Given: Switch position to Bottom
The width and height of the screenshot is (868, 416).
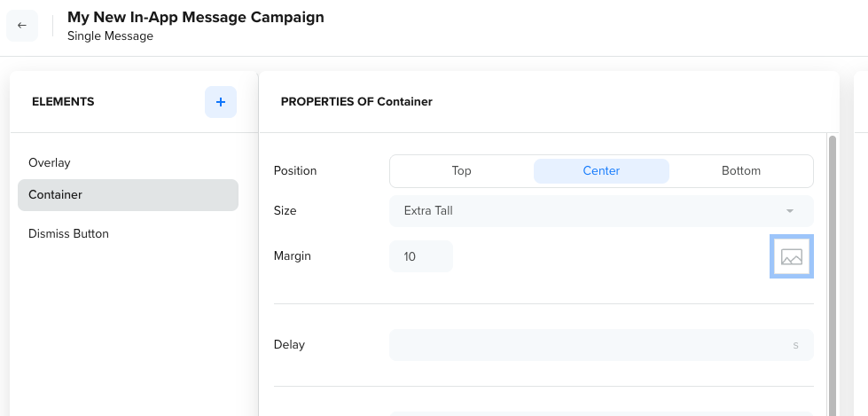Looking at the screenshot, I should 741,171.
